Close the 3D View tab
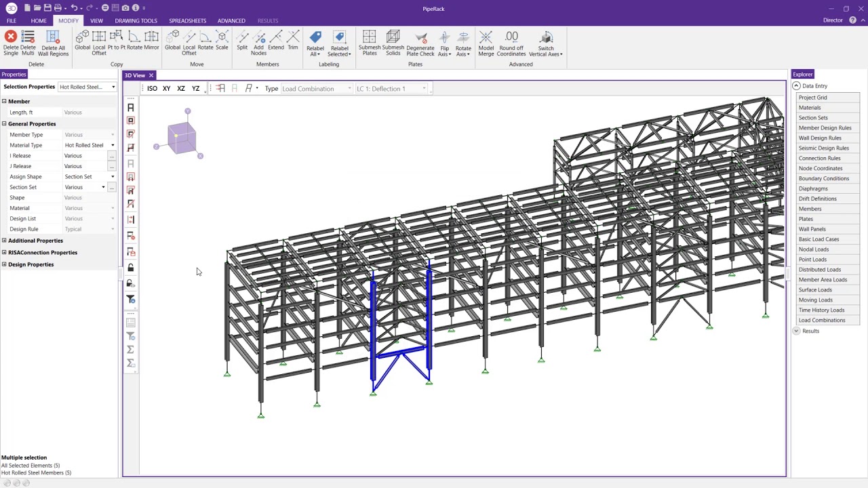The image size is (868, 488). click(151, 75)
